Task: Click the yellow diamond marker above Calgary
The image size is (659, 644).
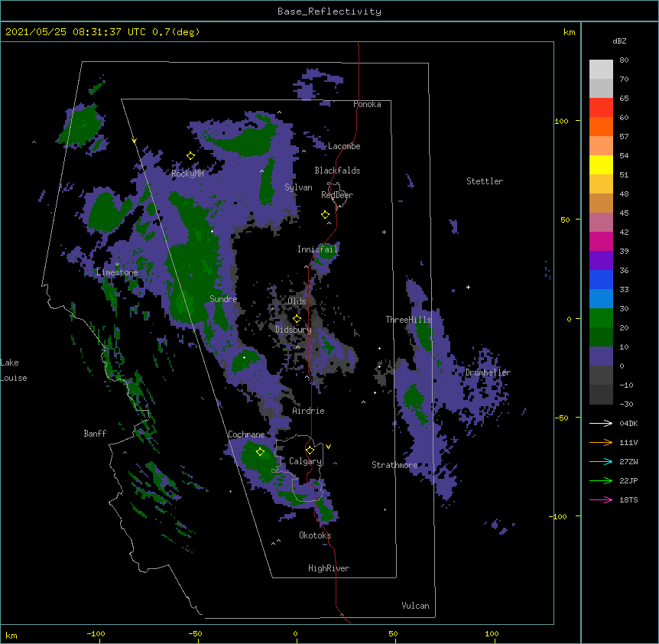Action: (x=310, y=450)
